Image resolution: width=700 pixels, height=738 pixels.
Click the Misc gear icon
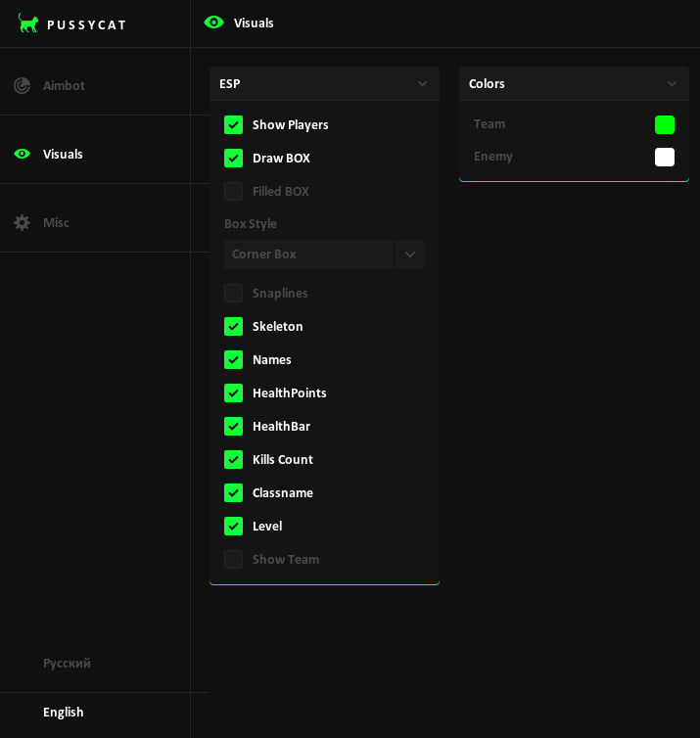[22, 222]
